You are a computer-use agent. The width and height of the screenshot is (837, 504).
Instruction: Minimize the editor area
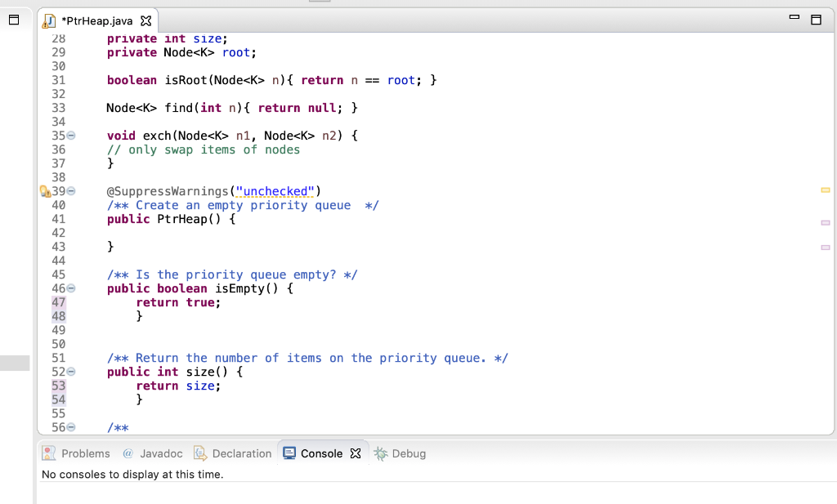pos(794,18)
